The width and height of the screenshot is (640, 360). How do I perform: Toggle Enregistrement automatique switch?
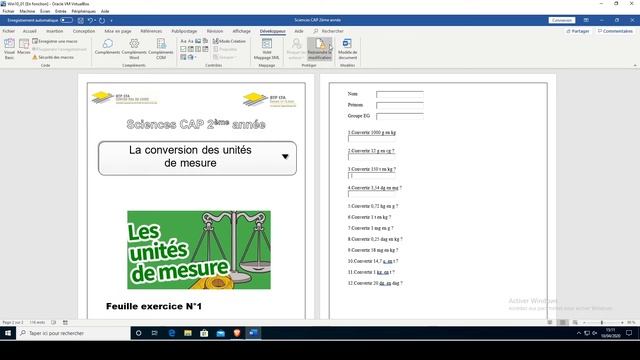66,20
